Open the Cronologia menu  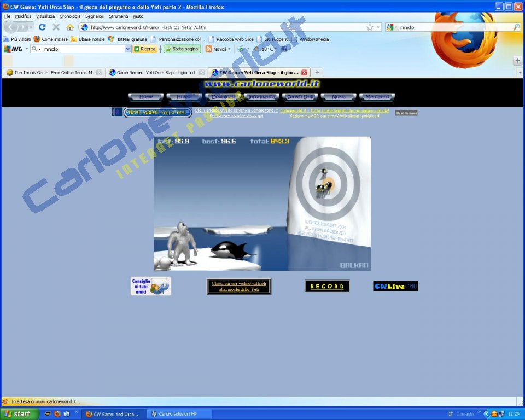(x=70, y=16)
